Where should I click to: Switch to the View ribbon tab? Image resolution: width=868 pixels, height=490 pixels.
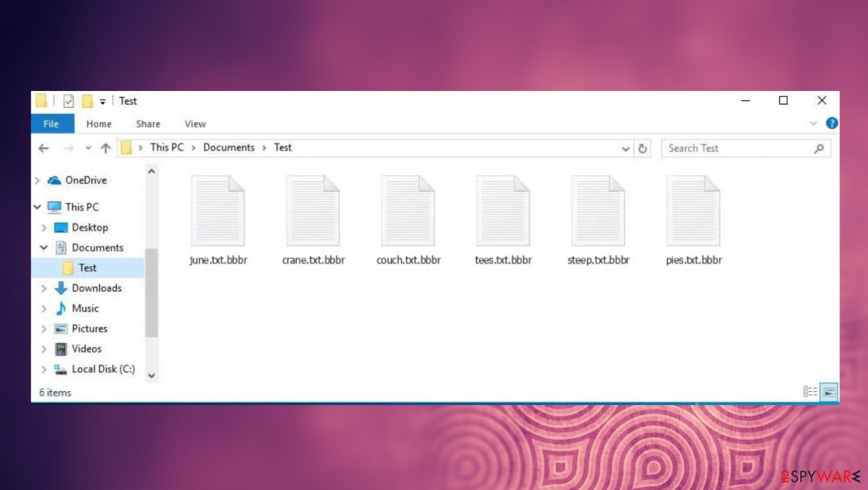195,124
